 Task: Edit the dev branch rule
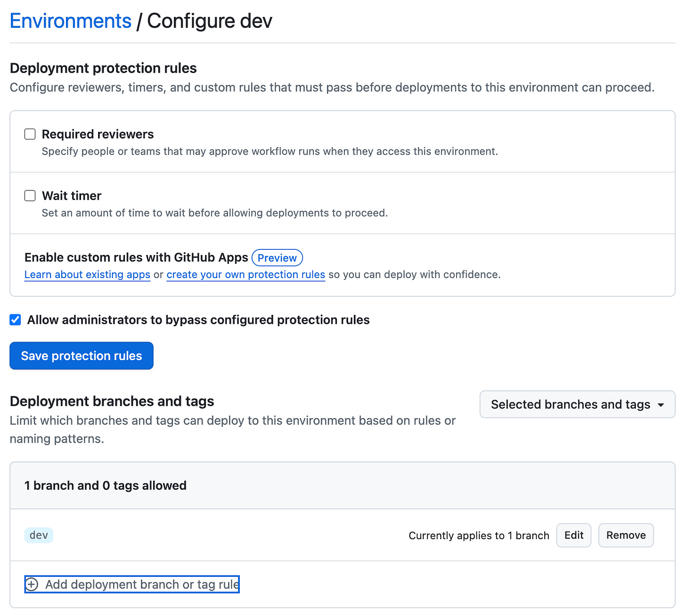tap(573, 535)
